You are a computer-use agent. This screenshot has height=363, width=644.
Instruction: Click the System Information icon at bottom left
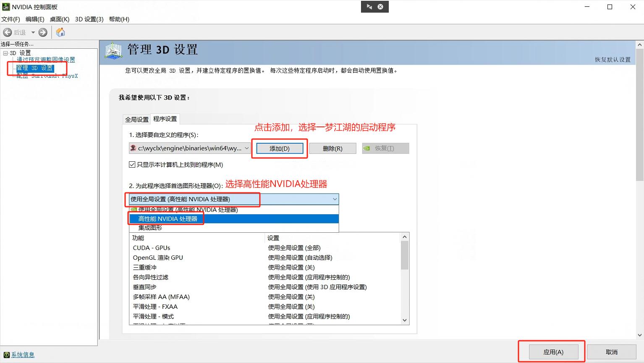pyautogui.click(x=6, y=355)
